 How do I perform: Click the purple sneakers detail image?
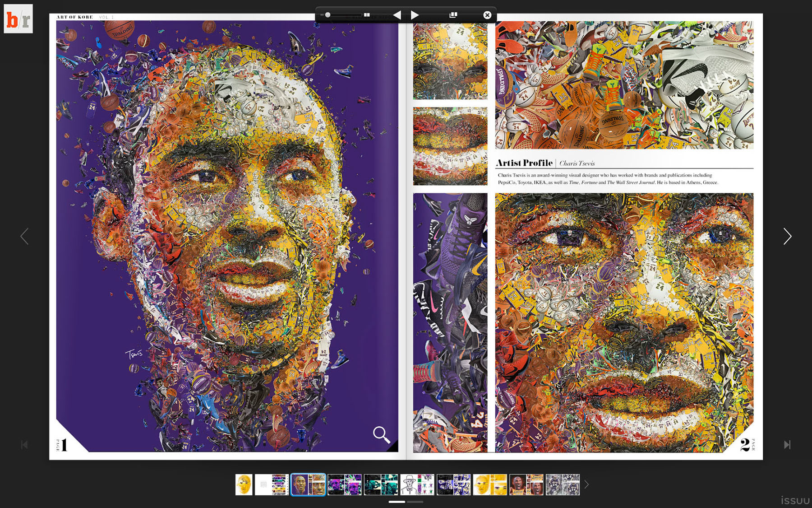[x=450, y=322]
